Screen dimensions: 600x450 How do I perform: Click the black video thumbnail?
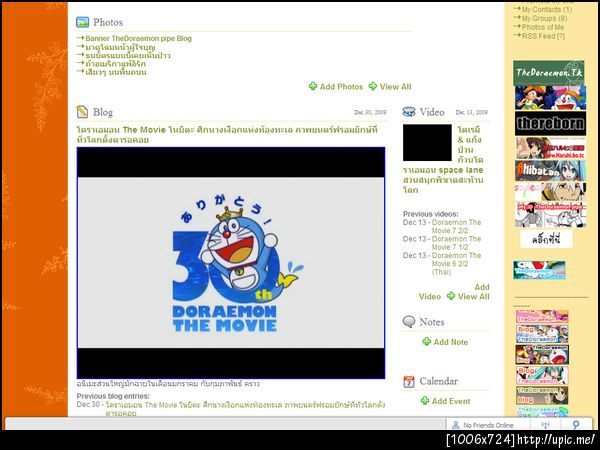click(427, 142)
